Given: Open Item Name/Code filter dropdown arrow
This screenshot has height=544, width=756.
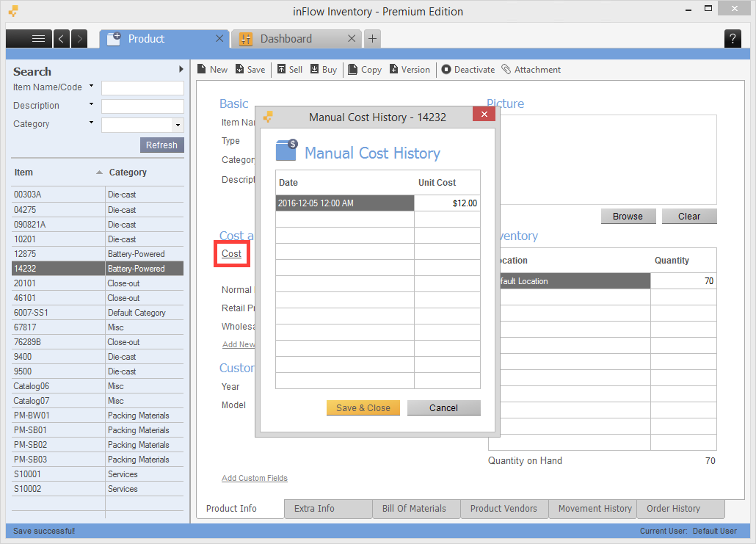Looking at the screenshot, I should click(91, 86).
